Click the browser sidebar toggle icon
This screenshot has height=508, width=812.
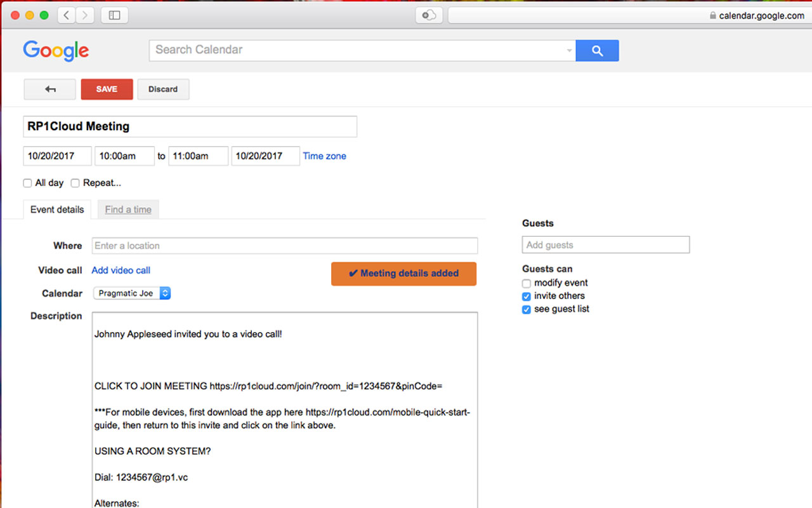(x=114, y=15)
